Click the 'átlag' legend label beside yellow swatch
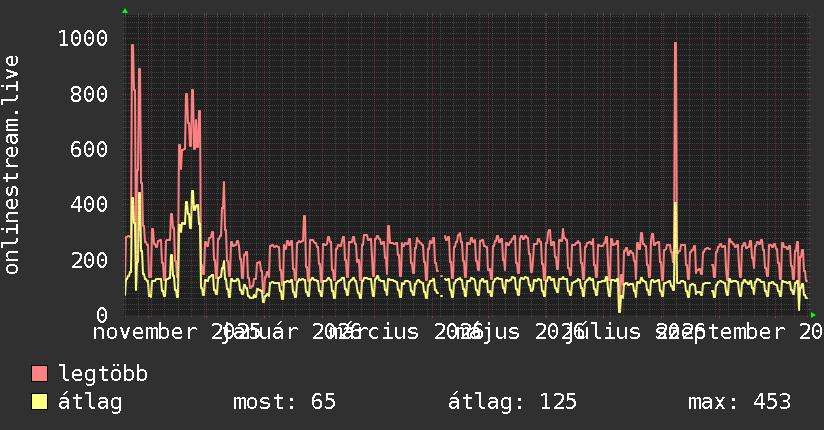This screenshot has height=430, width=824. 90,402
